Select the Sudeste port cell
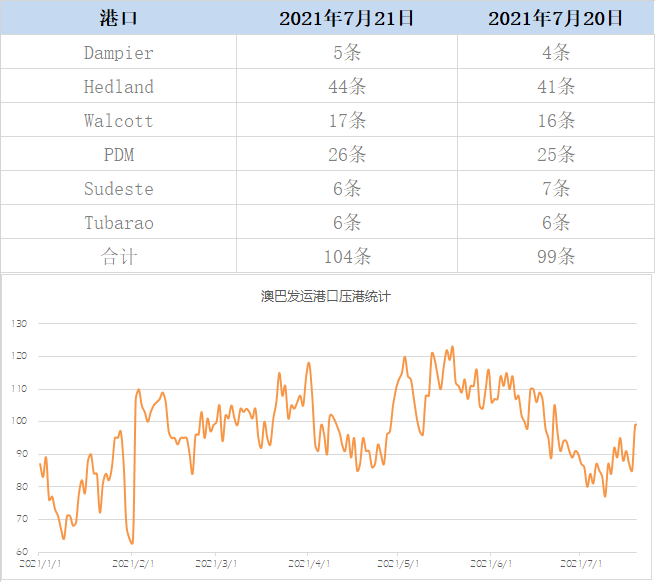The height and width of the screenshot is (582, 655). (x=119, y=189)
